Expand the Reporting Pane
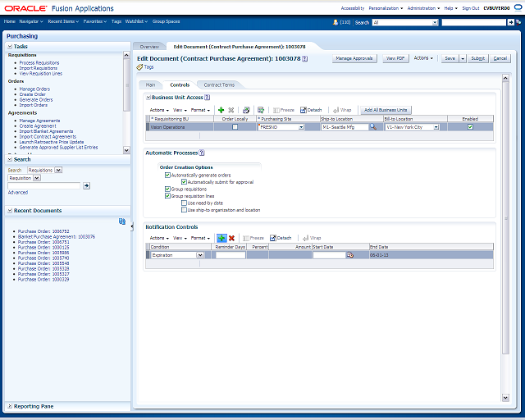The height and width of the screenshot is (420, 525). pos(10,406)
